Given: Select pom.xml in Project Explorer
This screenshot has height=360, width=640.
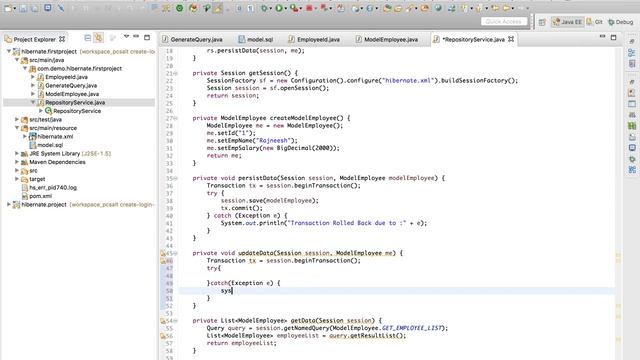Looking at the screenshot, I should point(40,196).
